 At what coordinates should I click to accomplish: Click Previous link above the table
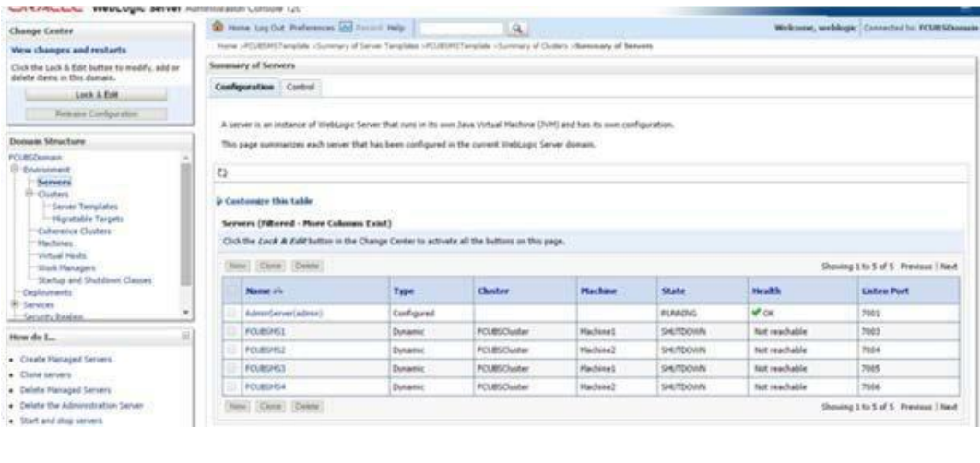click(x=916, y=267)
